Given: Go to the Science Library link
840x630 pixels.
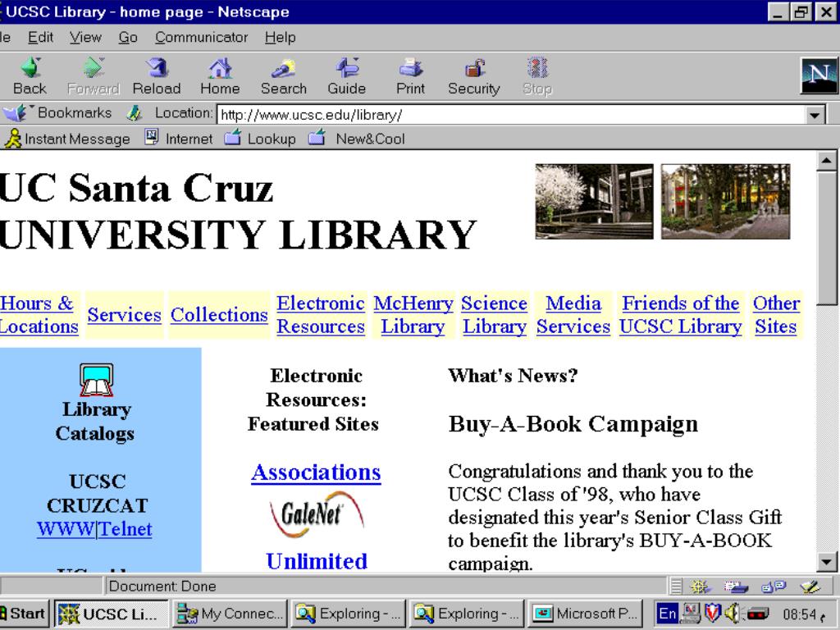Looking at the screenshot, I should click(x=495, y=315).
